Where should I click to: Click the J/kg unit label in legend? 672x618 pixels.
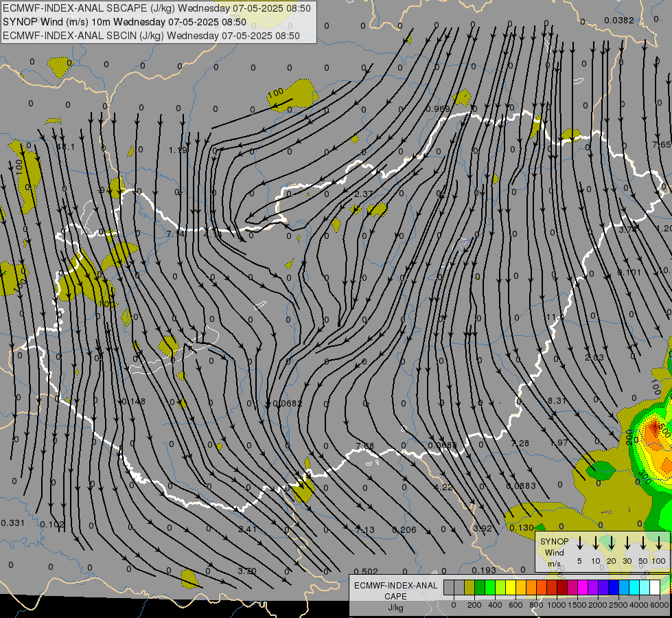pyautogui.click(x=395, y=608)
